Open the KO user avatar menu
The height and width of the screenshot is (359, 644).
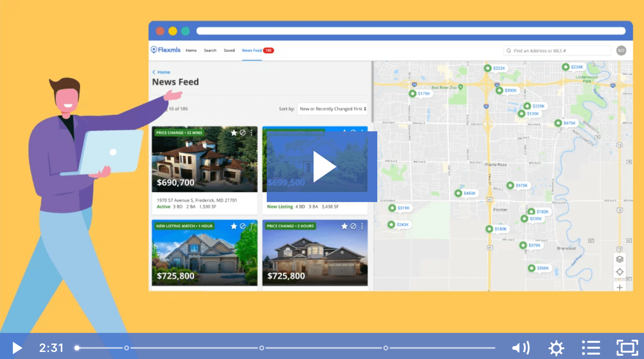pyautogui.click(x=621, y=51)
